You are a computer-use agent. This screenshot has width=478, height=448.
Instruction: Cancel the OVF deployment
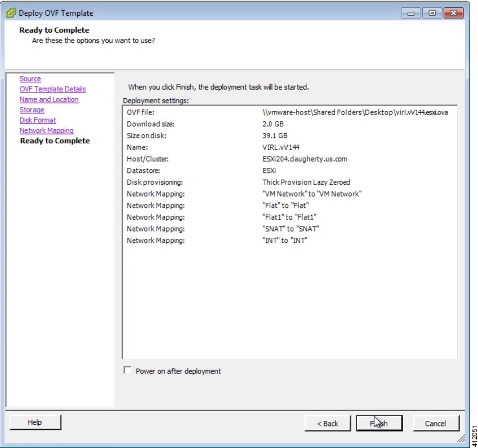click(x=436, y=423)
